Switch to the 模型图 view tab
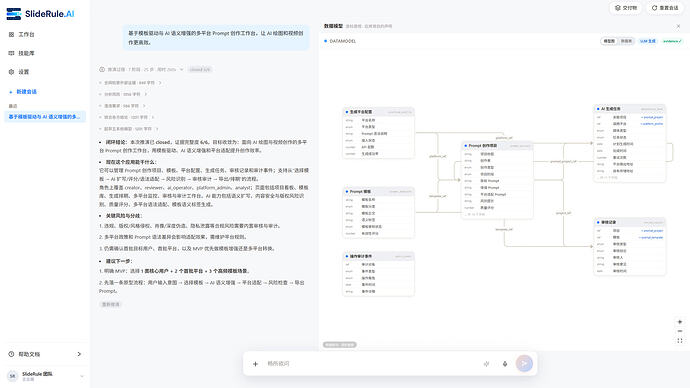The height and width of the screenshot is (388, 690). tap(609, 41)
